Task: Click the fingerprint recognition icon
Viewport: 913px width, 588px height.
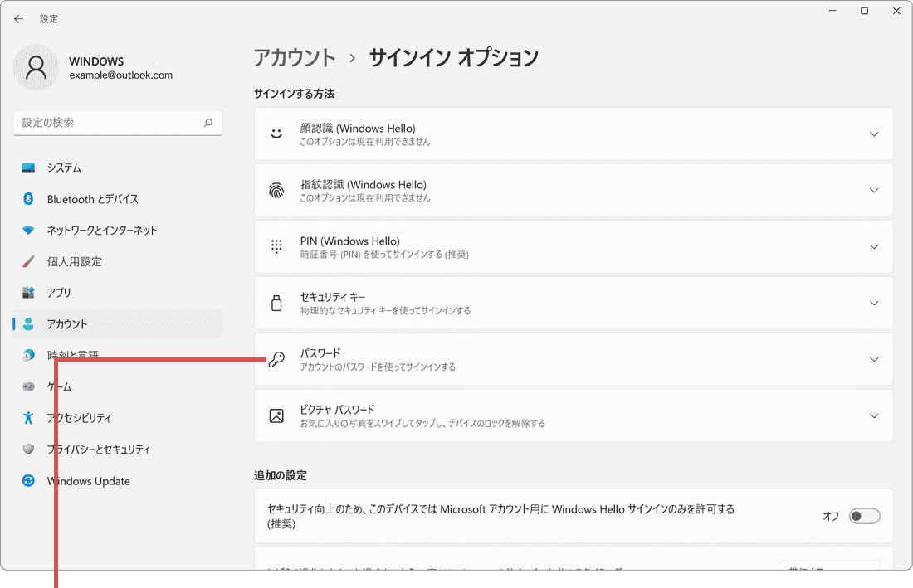Action: point(276,190)
